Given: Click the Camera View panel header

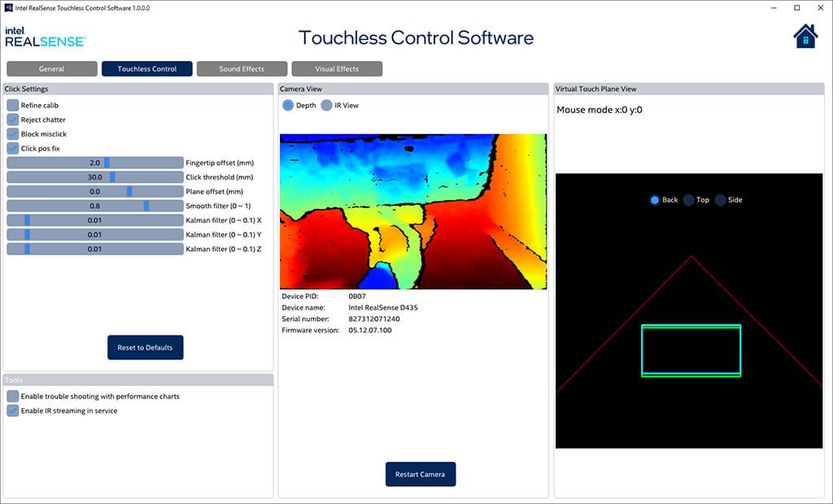Looking at the screenshot, I should click(x=413, y=89).
